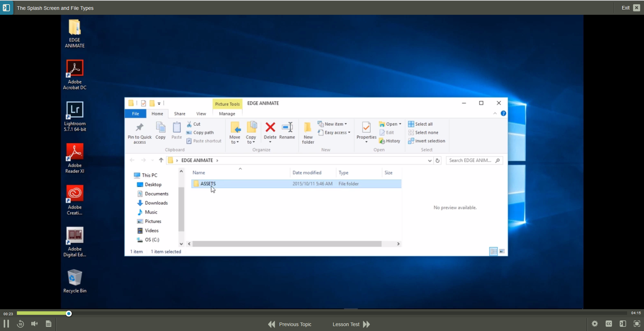Open the address bar history dropdown
The image size is (644, 331).
pos(429,161)
